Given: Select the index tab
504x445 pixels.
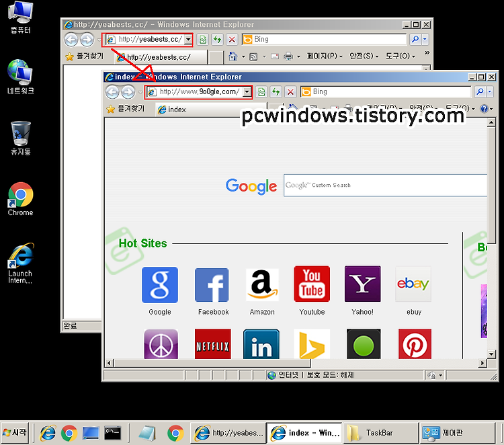Looking at the screenshot, I should [210, 110].
